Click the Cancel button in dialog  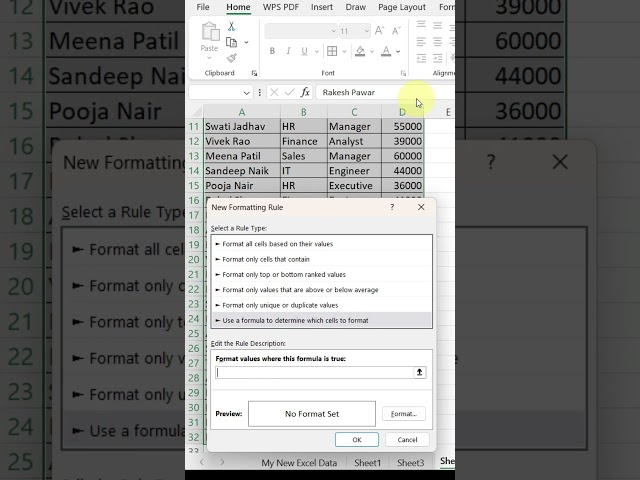click(407, 440)
